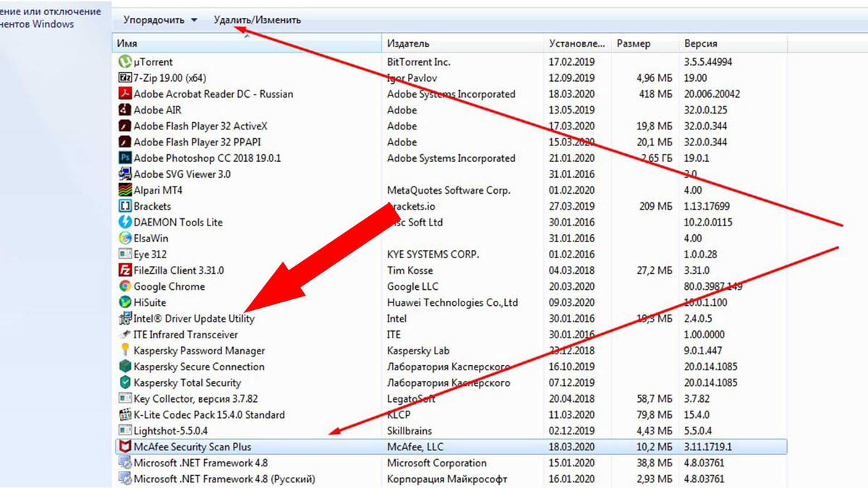Select the Kaspersky Lab publisher cell

coord(418,351)
